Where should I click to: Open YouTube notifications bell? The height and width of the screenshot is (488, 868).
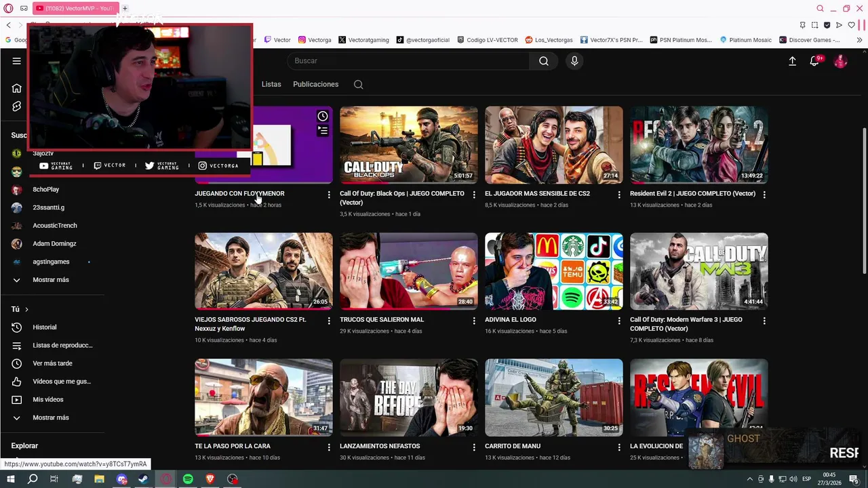click(x=814, y=61)
